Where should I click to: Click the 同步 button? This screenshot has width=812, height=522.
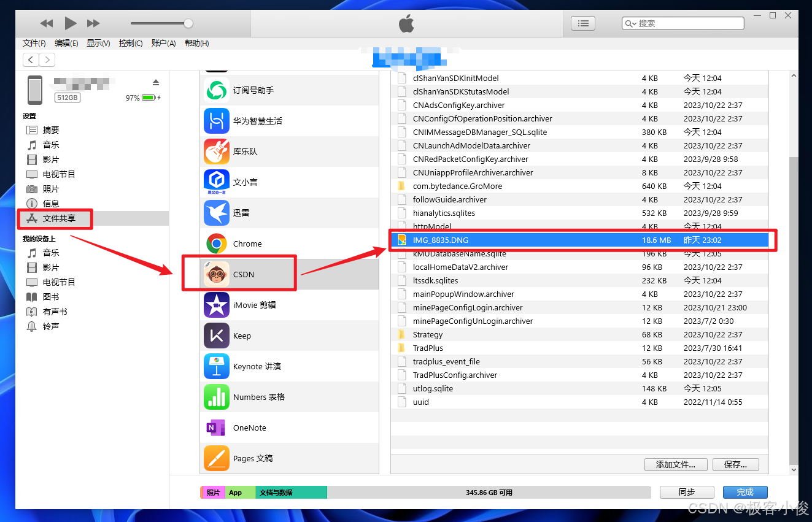point(687,492)
